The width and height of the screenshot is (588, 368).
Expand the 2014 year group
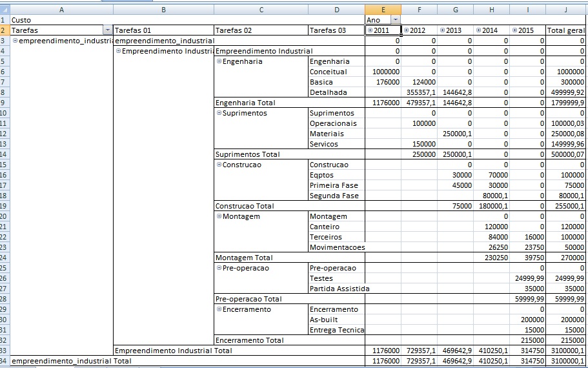(478, 30)
